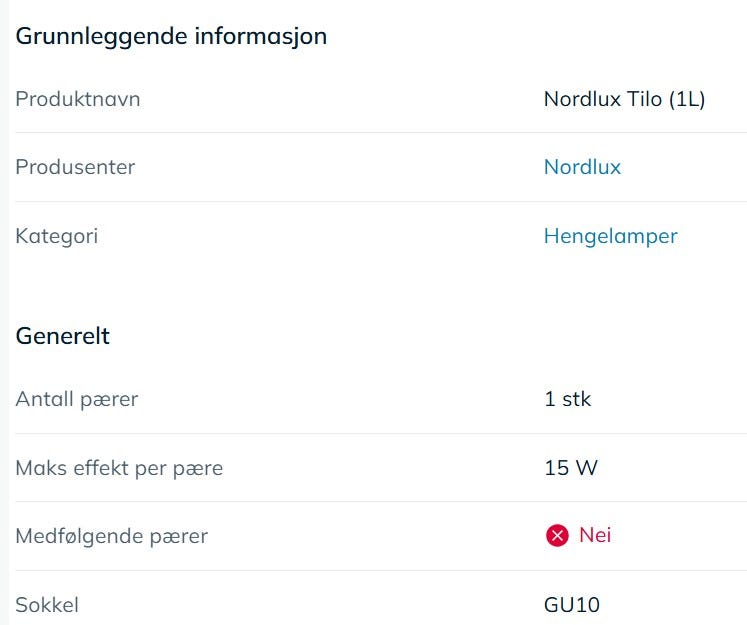
Task: Select the Nordlux Tilo (1L) product name
Action: point(624,99)
